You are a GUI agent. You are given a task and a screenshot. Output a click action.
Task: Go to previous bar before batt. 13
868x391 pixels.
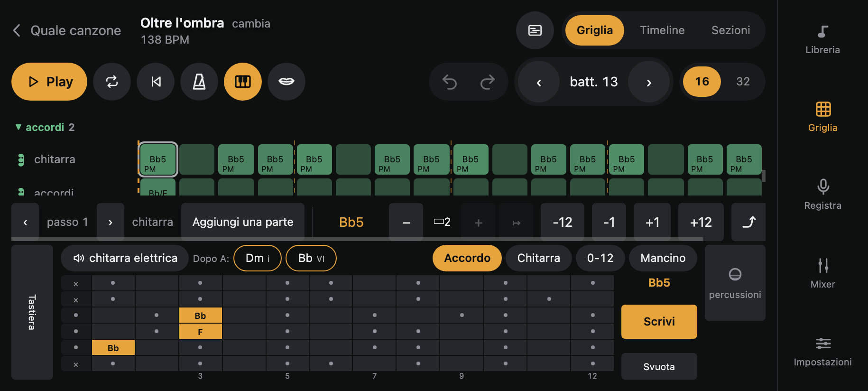point(539,82)
